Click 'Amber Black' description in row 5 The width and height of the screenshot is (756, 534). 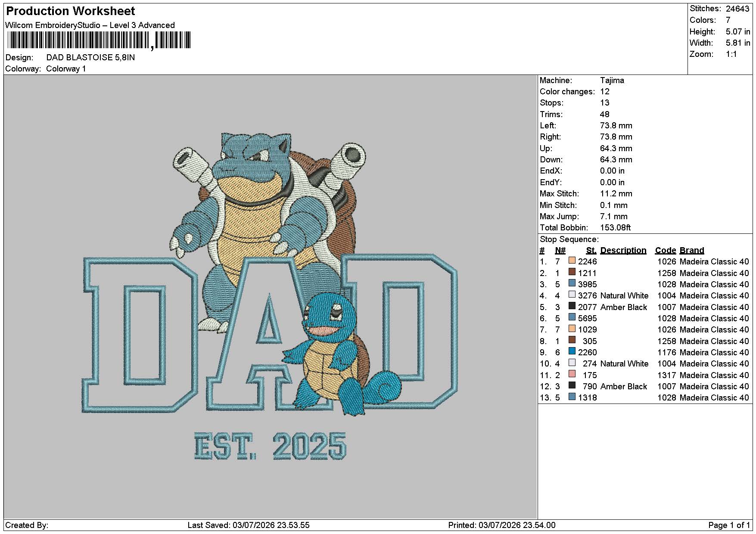[623, 307]
